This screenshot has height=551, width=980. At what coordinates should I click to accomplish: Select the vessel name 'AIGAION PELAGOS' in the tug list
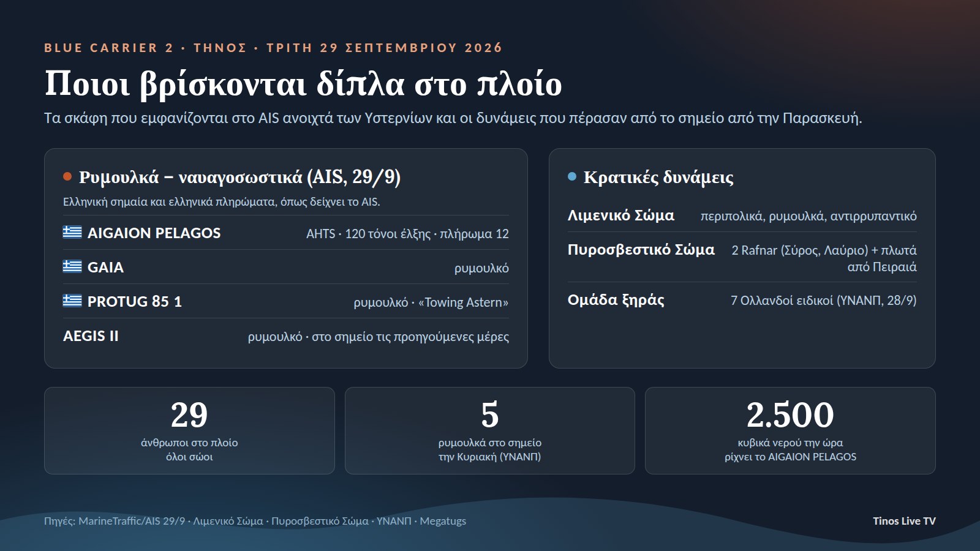click(154, 233)
